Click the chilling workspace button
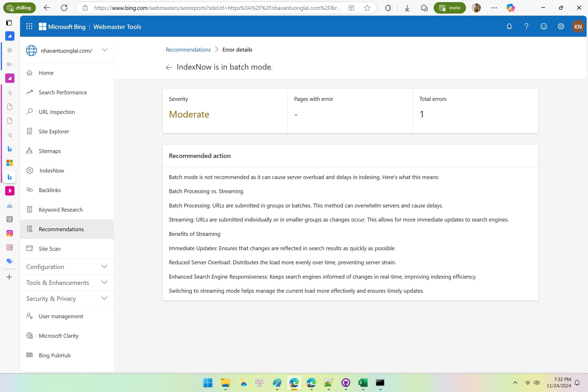588x392 pixels. (x=19, y=8)
